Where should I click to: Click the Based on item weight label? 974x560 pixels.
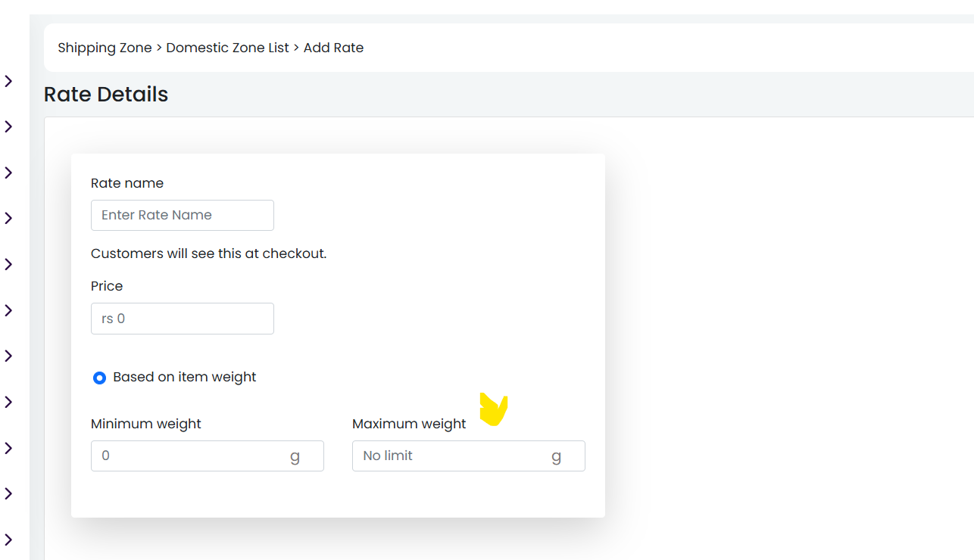(185, 377)
